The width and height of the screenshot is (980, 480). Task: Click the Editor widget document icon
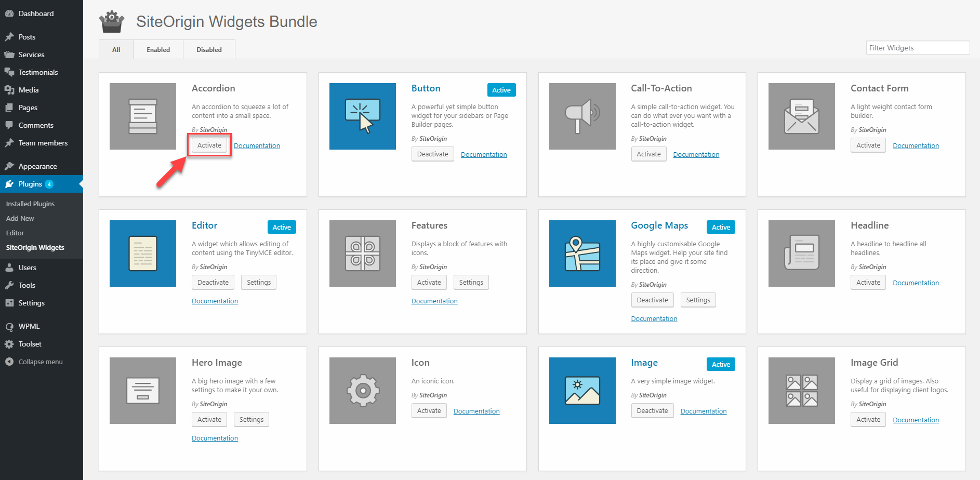(143, 254)
